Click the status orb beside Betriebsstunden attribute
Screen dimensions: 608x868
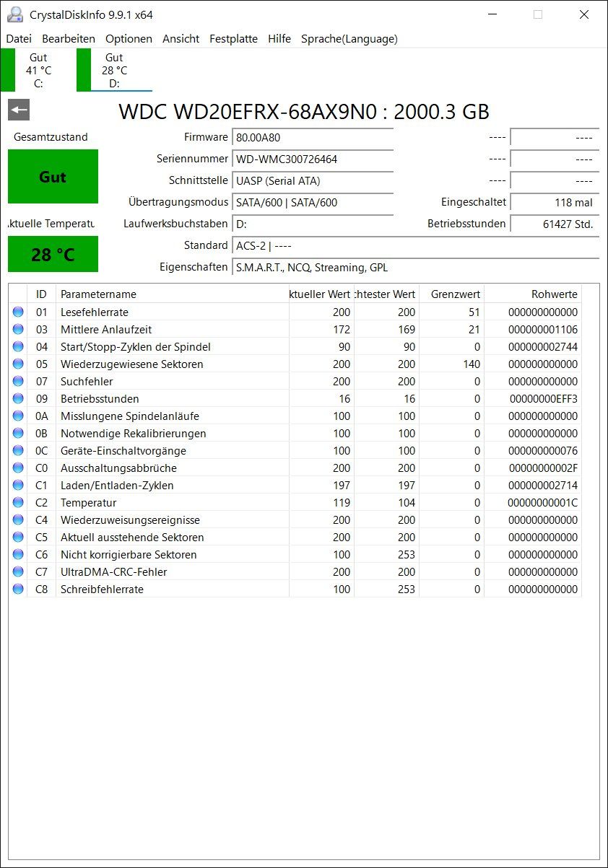18,398
